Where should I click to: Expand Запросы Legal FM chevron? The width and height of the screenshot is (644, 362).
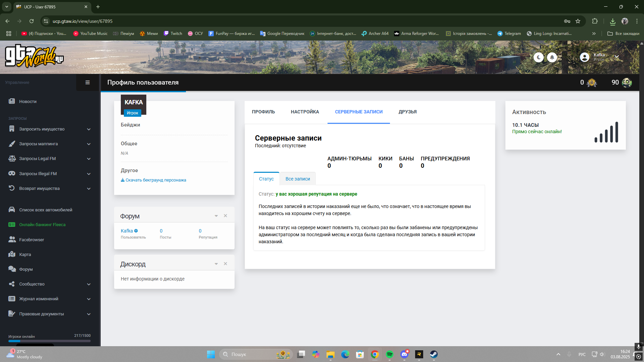tap(89, 159)
